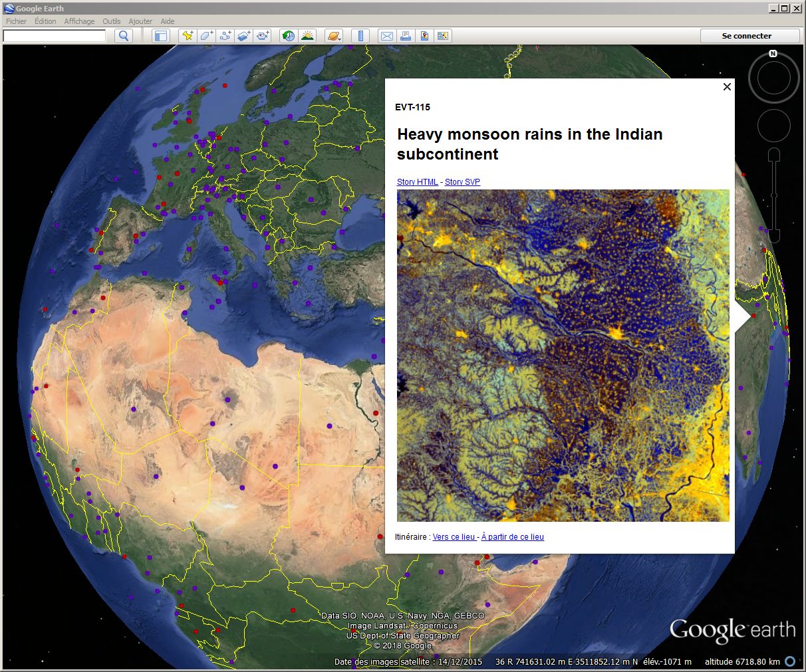Open the Aide menu
This screenshot has height=672, width=806.
click(168, 21)
